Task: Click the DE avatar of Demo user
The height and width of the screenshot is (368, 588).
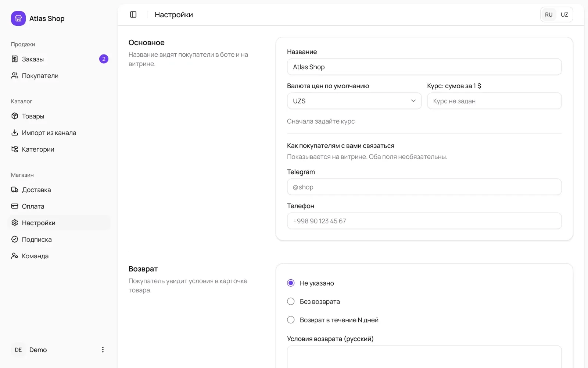Action: point(18,350)
